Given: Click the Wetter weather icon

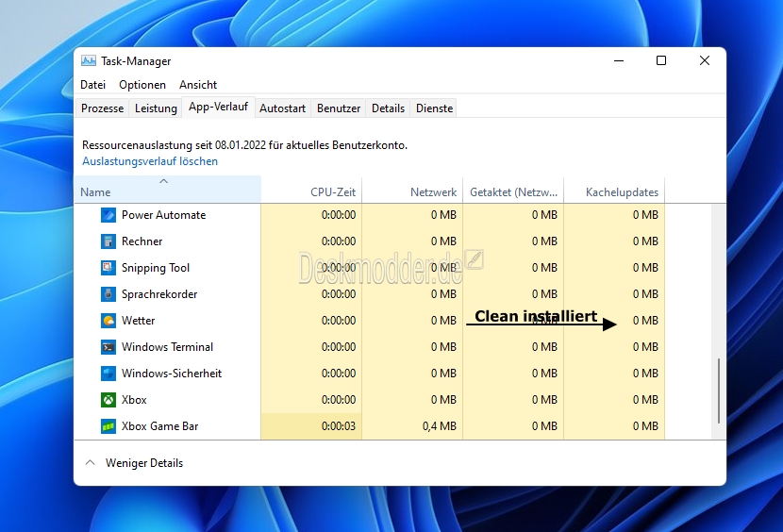Looking at the screenshot, I should (x=108, y=321).
